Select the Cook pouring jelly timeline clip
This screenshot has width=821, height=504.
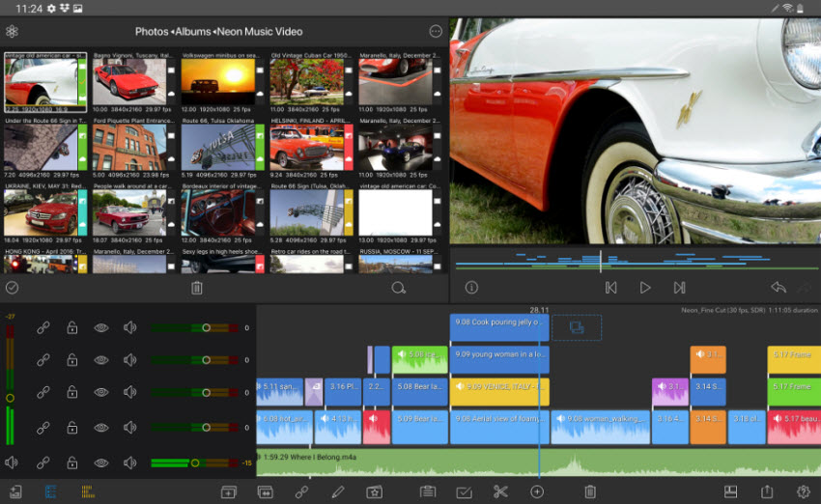(x=499, y=327)
